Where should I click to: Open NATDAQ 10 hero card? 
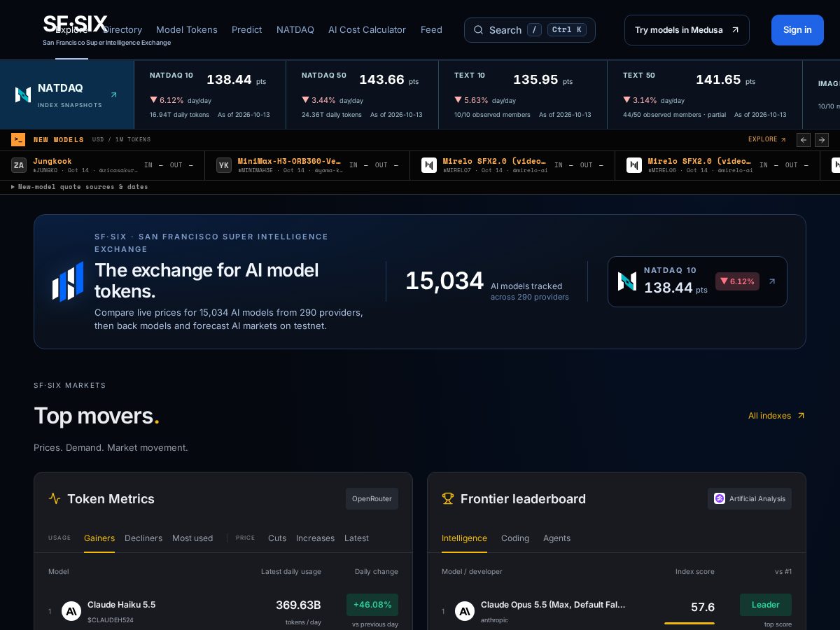coord(697,281)
